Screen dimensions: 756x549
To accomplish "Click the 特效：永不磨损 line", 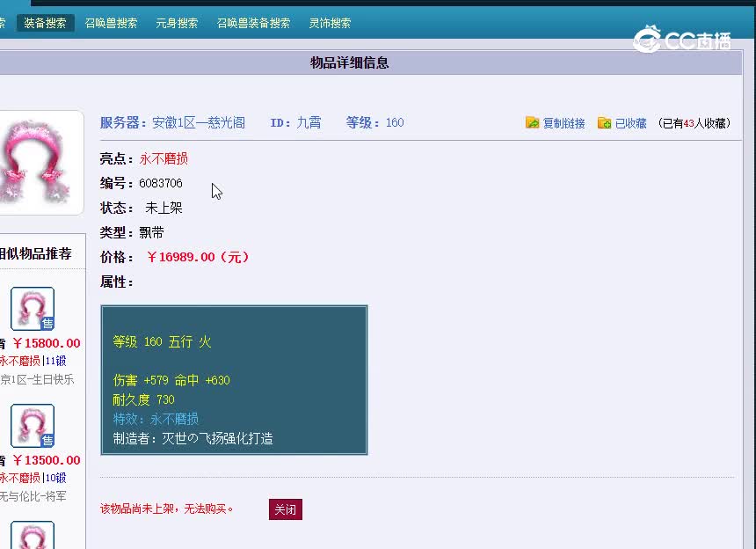I will (x=156, y=419).
